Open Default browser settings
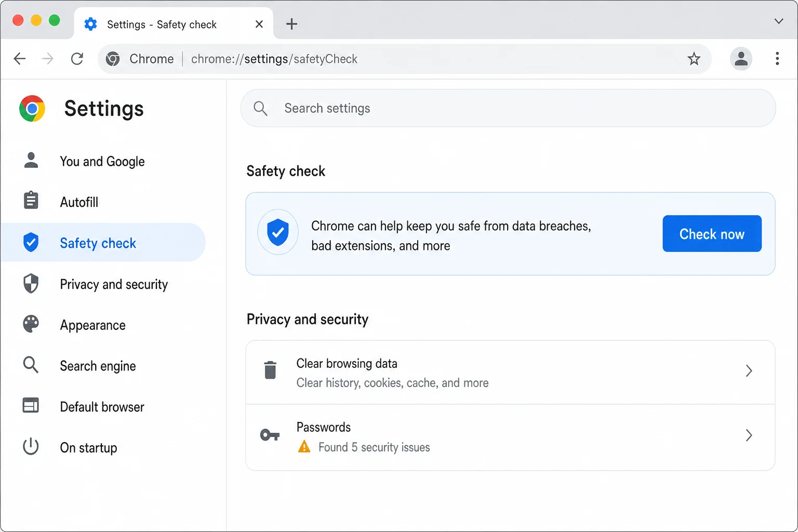 pos(104,407)
